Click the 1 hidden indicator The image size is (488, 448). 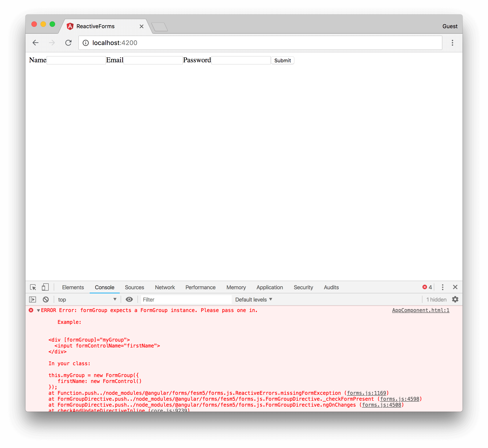[436, 300]
